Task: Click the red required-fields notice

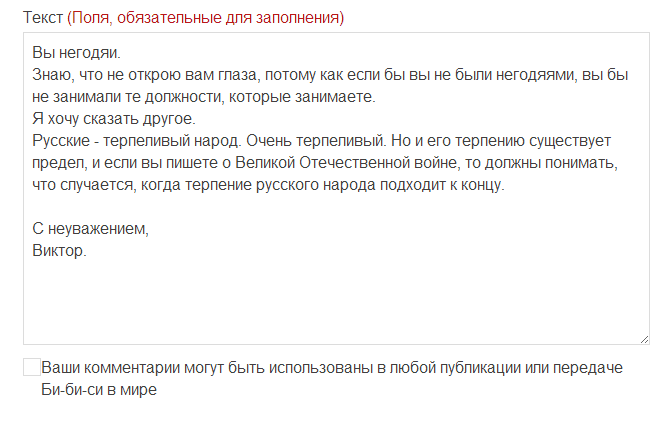Action: 206,18
